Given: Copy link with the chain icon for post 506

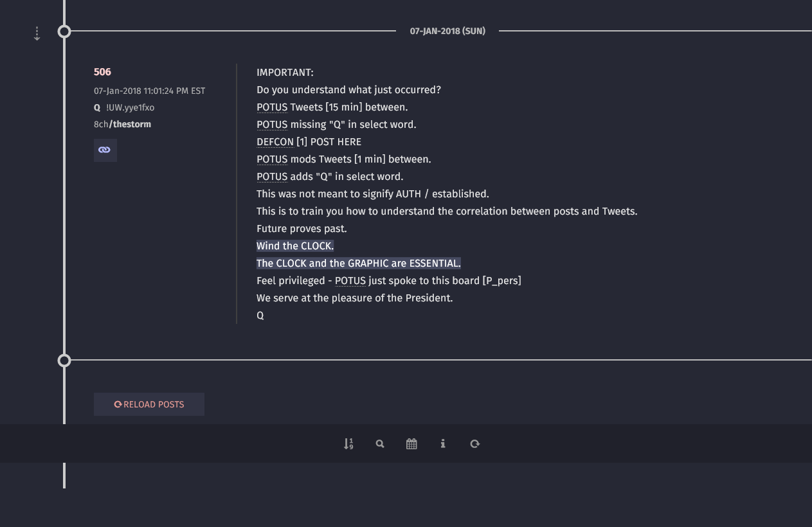Looking at the screenshot, I should [x=105, y=150].
